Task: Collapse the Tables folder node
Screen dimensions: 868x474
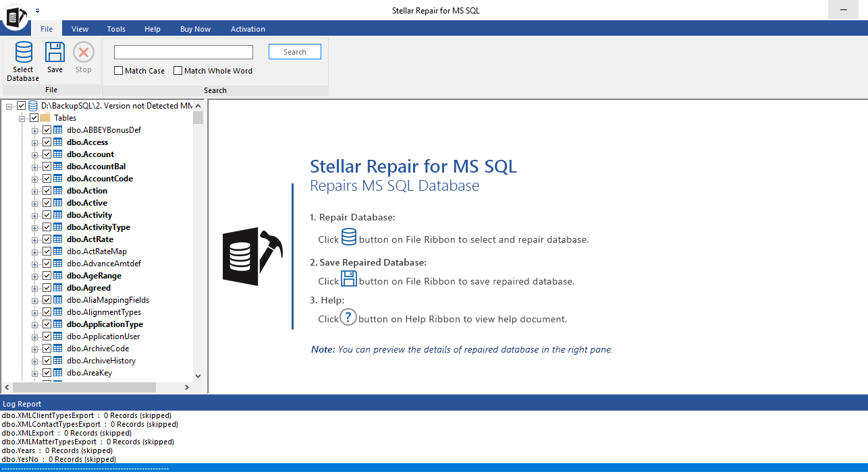Action: click(x=22, y=118)
